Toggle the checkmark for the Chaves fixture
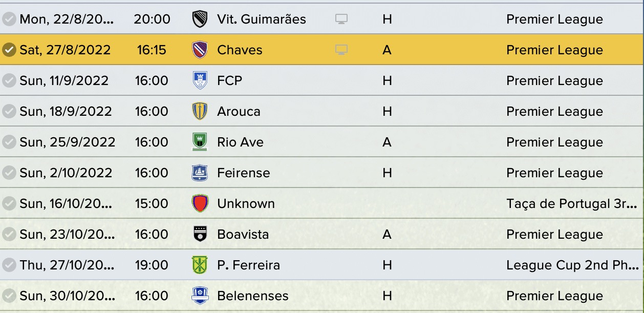The height and width of the screenshot is (313, 644). click(x=9, y=50)
